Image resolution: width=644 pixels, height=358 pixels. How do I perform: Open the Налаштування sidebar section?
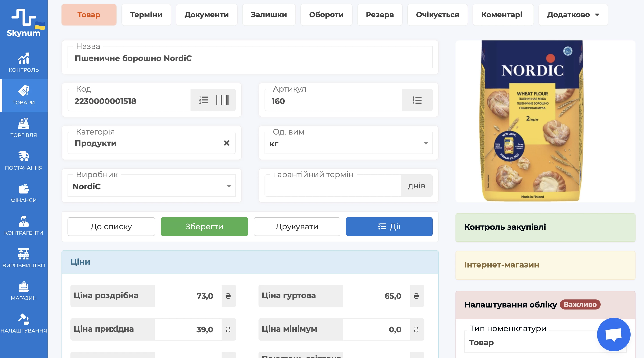click(24, 324)
